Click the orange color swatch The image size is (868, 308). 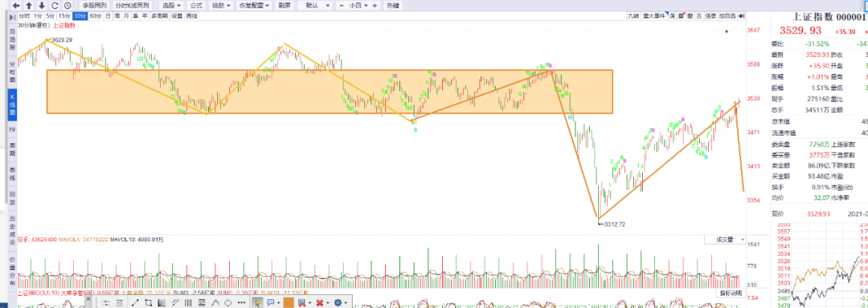coord(289,302)
